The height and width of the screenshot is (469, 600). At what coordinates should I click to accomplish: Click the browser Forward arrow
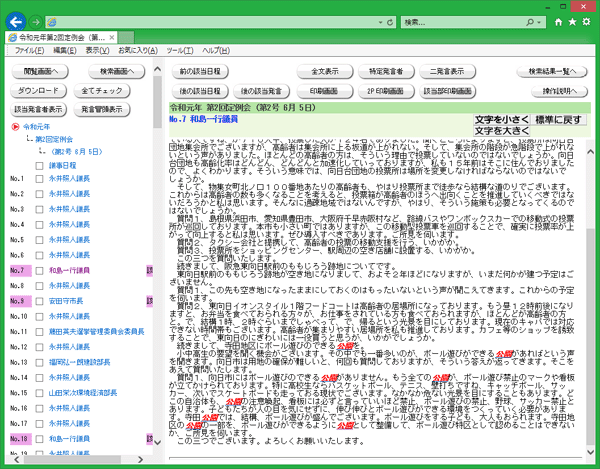tap(36, 22)
